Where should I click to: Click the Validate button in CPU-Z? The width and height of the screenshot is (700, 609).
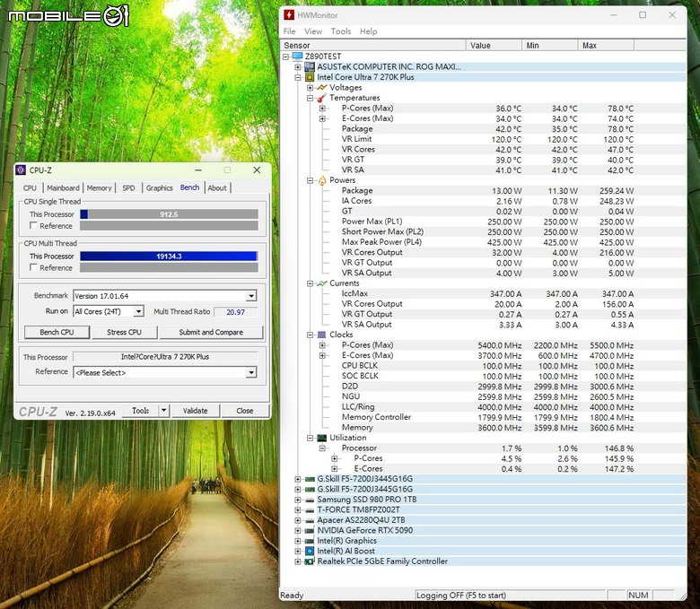(x=195, y=411)
